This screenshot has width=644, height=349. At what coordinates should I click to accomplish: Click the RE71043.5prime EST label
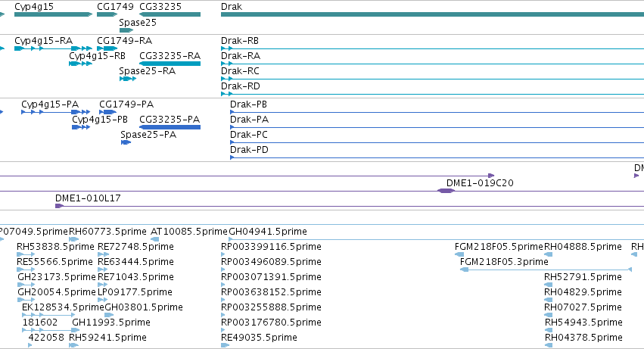[x=135, y=278]
